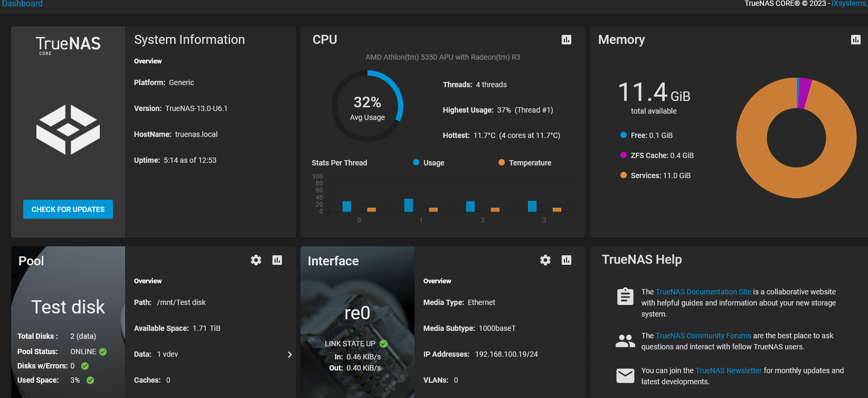Image resolution: width=868 pixels, height=398 pixels.
Task: Click the TrueNAS cube logo icon
Action: pos(68,129)
